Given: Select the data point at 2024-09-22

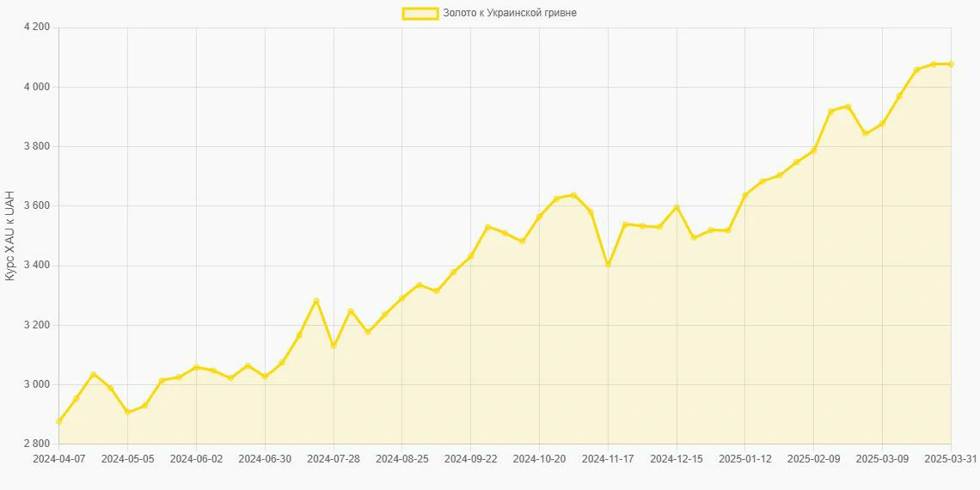Looking at the screenshot, I should coord(470,256).
